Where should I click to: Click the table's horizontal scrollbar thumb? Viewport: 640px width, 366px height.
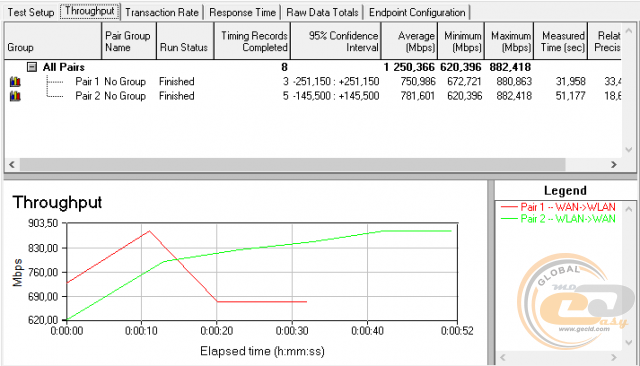coord(293,164)
